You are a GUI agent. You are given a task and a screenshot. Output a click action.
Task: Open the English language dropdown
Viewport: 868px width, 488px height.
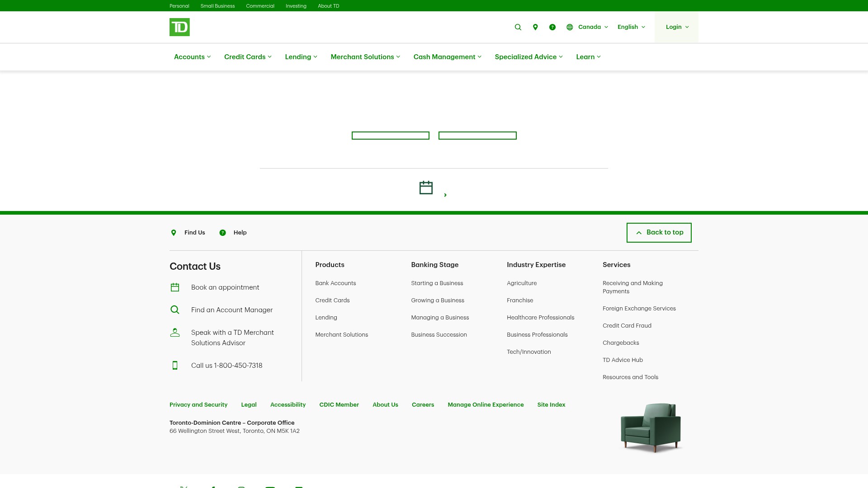[x=632, y=27]
